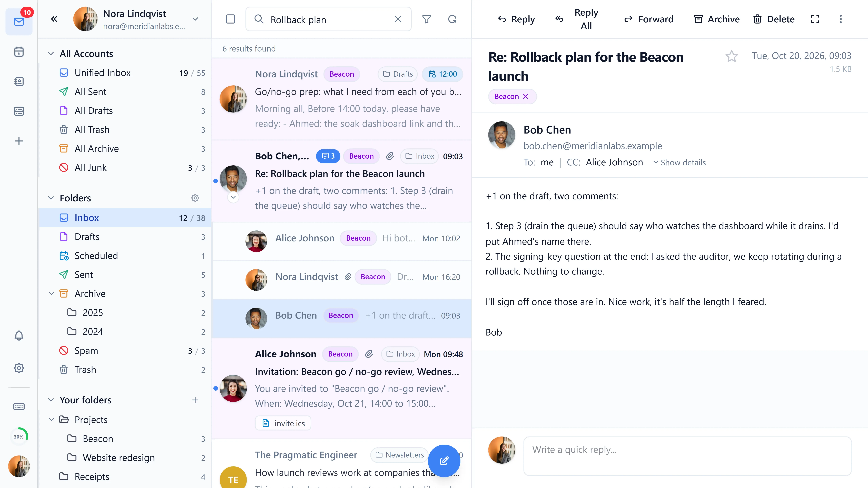
Task: Open more actions three-dot menu
Action: [841, 19]
